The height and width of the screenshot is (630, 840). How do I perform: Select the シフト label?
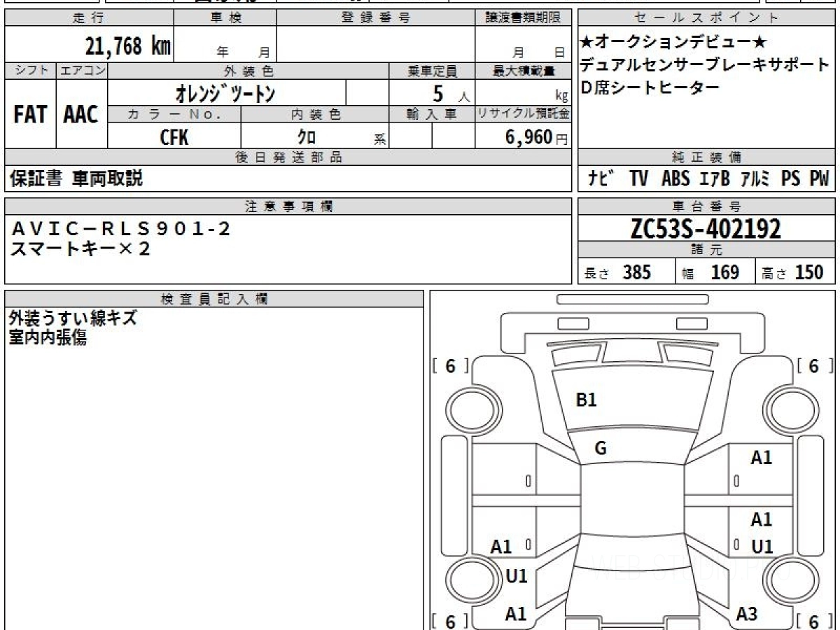[30, 71]
